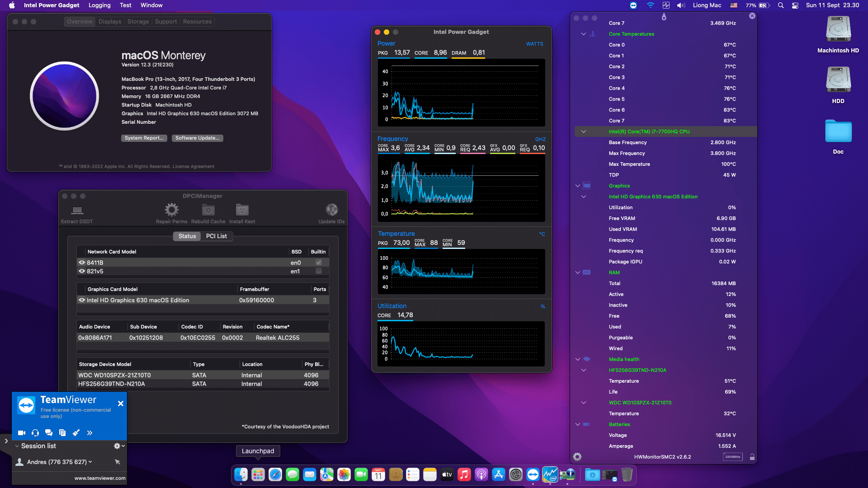Click eye icon beside Intel HD Graphics 630
Image resolution: width=868 pixels, height=488 pixels.
click(x=82, y=300)
